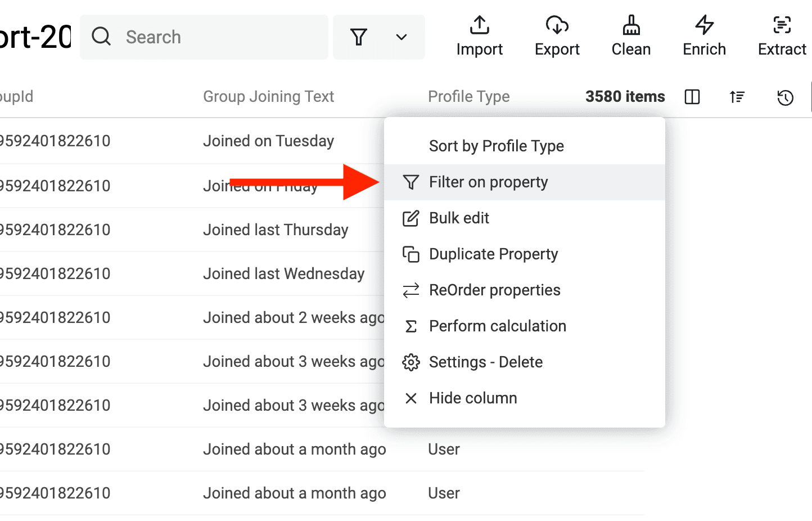This screenshot has height=521, width=812.
Task: Select Filter on property menu entry
Action: tap(488, 182)
